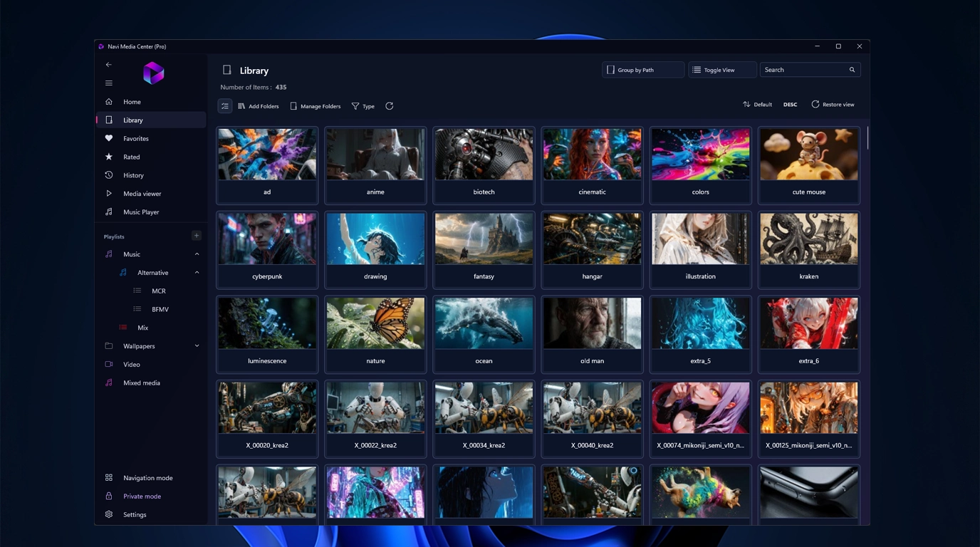Add a new playlist with plus button
Viewport: 980px width, 547px height.
197,236
